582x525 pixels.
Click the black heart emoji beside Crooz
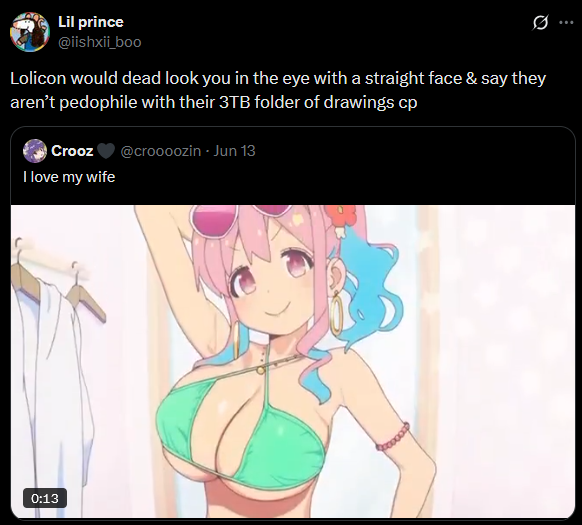pos(106,151)
